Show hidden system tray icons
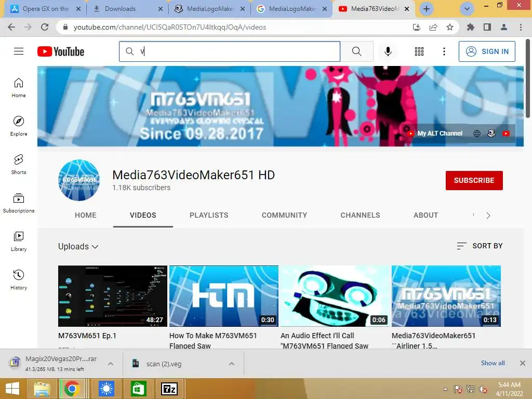532x399 pixels. coord(445,389)
